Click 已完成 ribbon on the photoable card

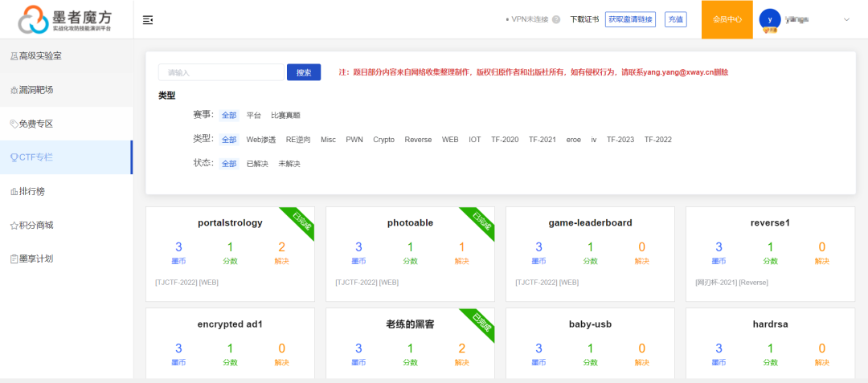481,219
